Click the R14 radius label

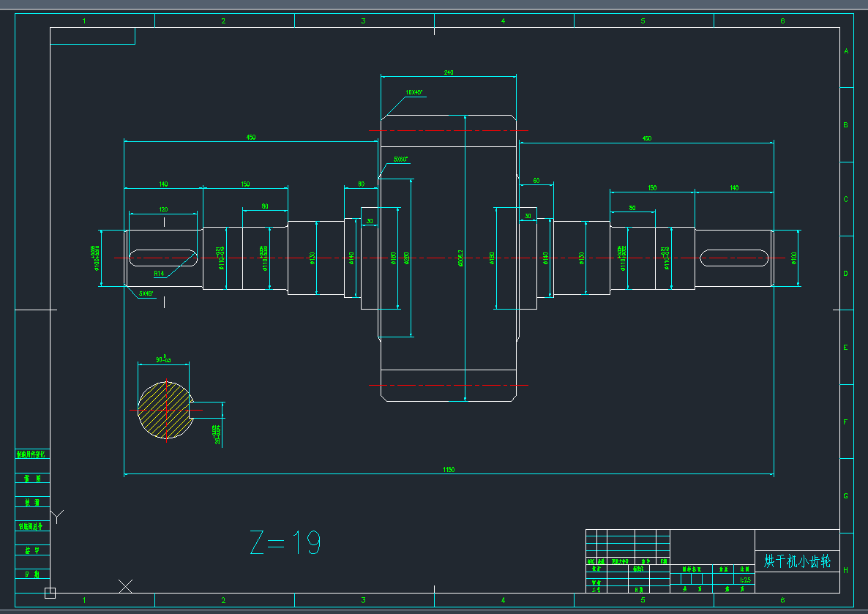click(160, 274)
